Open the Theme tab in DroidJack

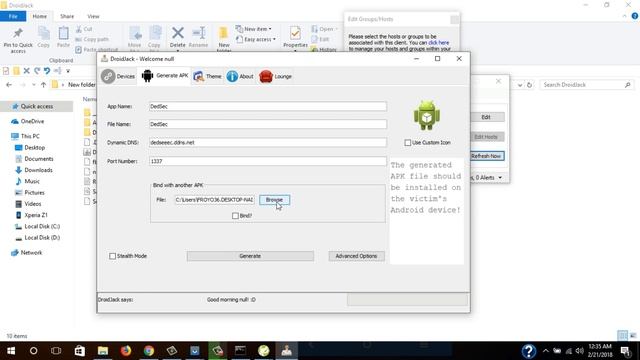(207, 76)
